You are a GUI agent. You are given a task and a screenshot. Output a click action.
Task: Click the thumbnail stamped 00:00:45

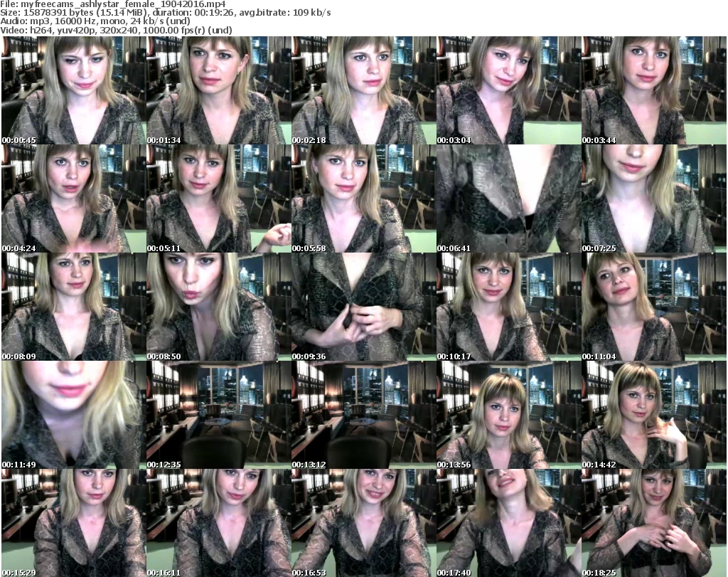(x=73, y=90)
